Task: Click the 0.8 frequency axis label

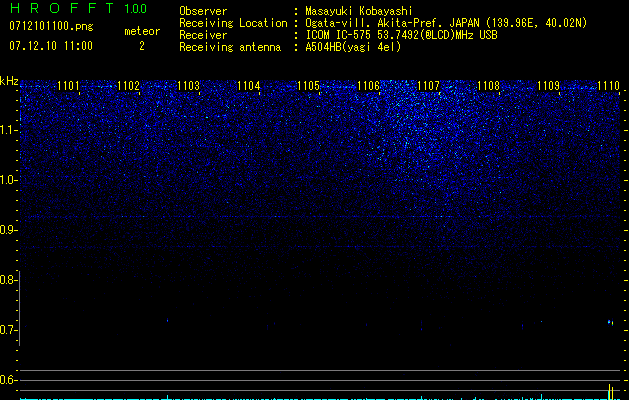Action: 8,280
